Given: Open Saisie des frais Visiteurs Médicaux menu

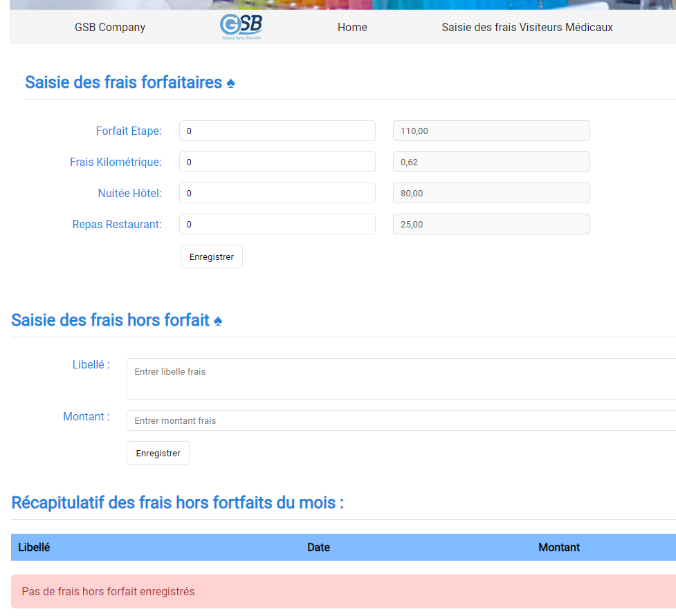Looking at the screenshot, I should (x=527, y=28).
